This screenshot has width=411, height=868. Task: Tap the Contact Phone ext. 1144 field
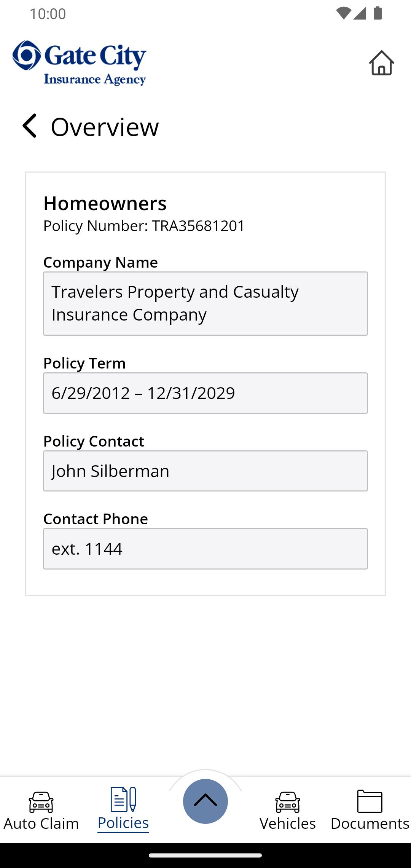coord(205,549)
